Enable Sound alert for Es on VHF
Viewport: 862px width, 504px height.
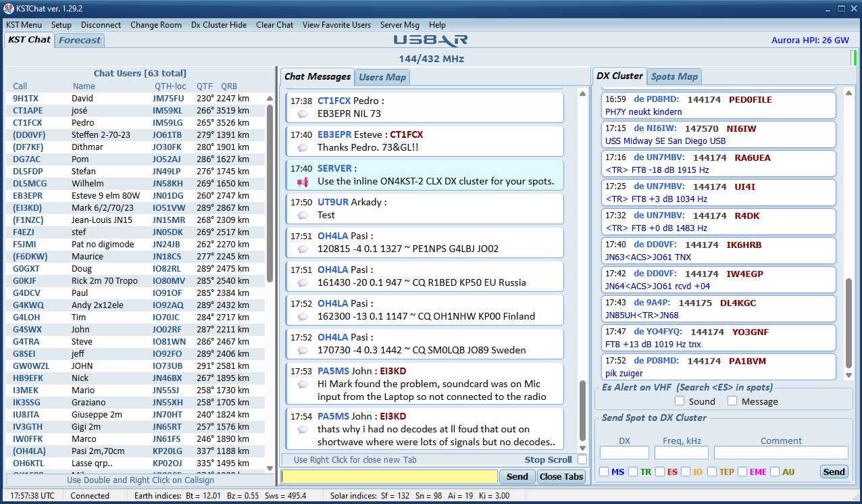(x=680, y=401)
